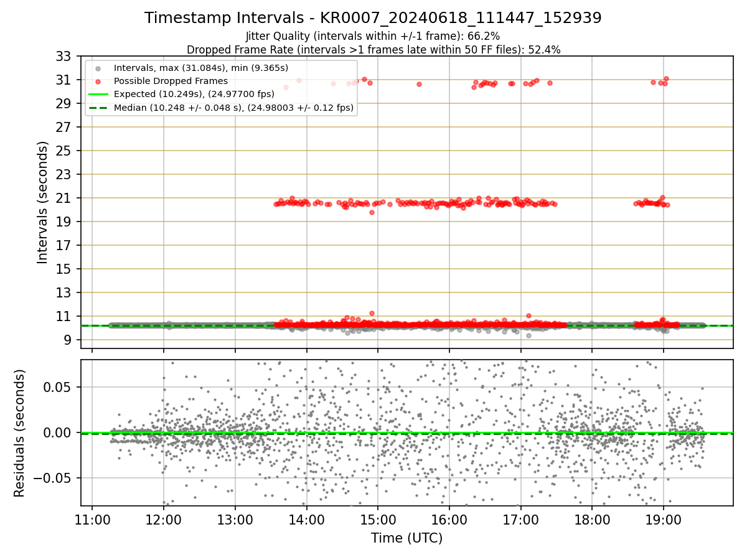Viewport: 747px width, 560px height.
Task: Click the dashed green line sample in legend
Action: pyautogui.click(x=99, y=108)
